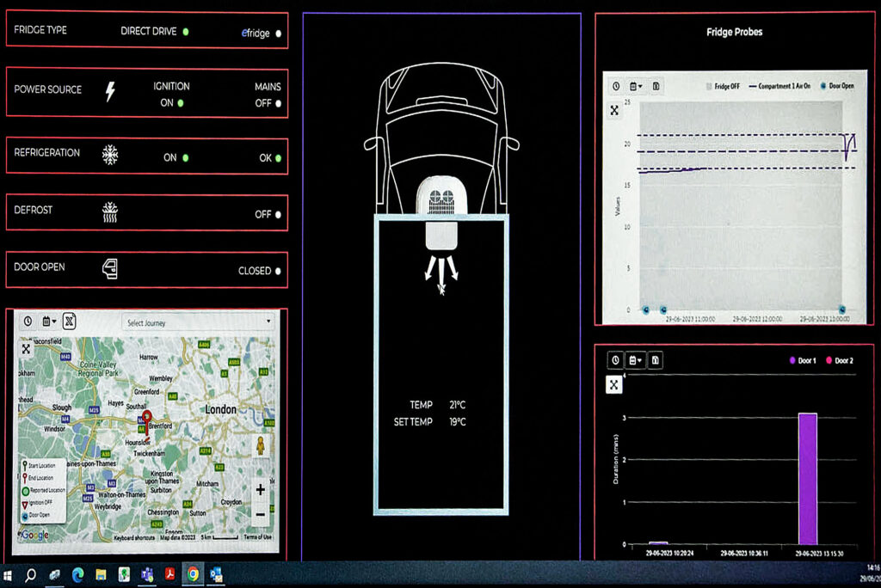Open Google Chrome from the taskbar

[x=193, y=574]
